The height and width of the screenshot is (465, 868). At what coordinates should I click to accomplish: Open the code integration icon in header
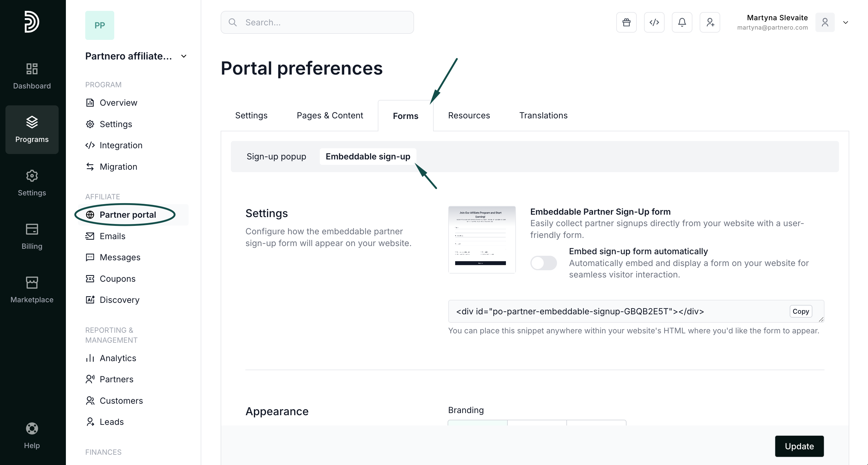coord(654,22)
